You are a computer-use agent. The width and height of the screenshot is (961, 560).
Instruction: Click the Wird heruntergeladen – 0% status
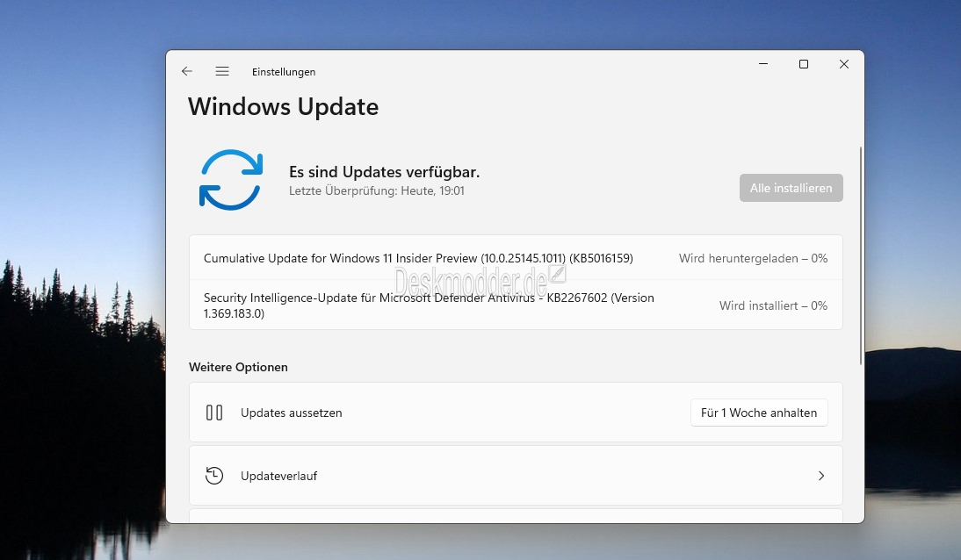(x=753, y=259)
